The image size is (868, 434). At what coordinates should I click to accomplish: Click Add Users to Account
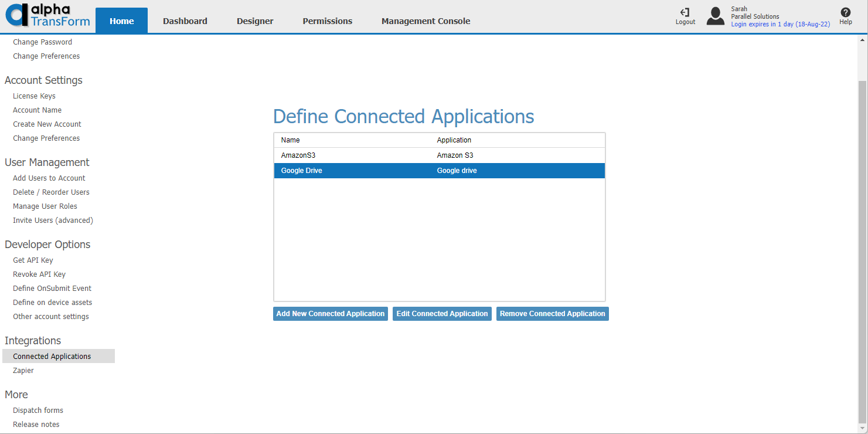49,178
